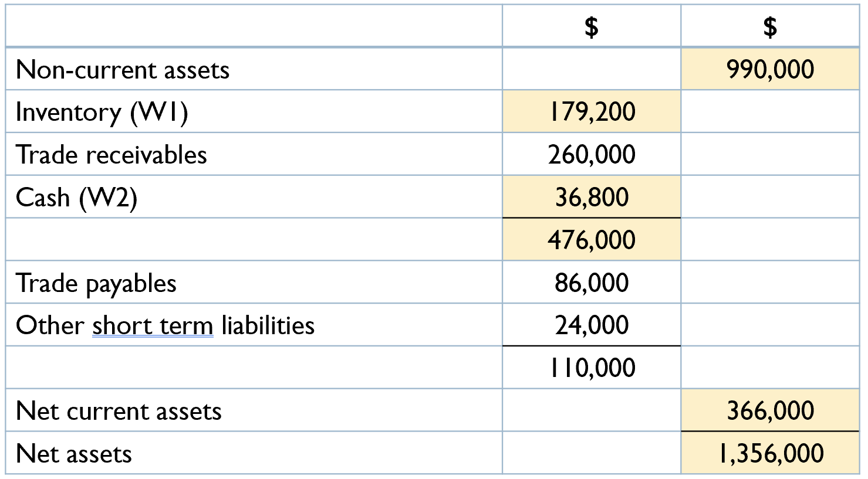Click the second $ column header
Screen dimensions: 868x479
click(769, 27)
